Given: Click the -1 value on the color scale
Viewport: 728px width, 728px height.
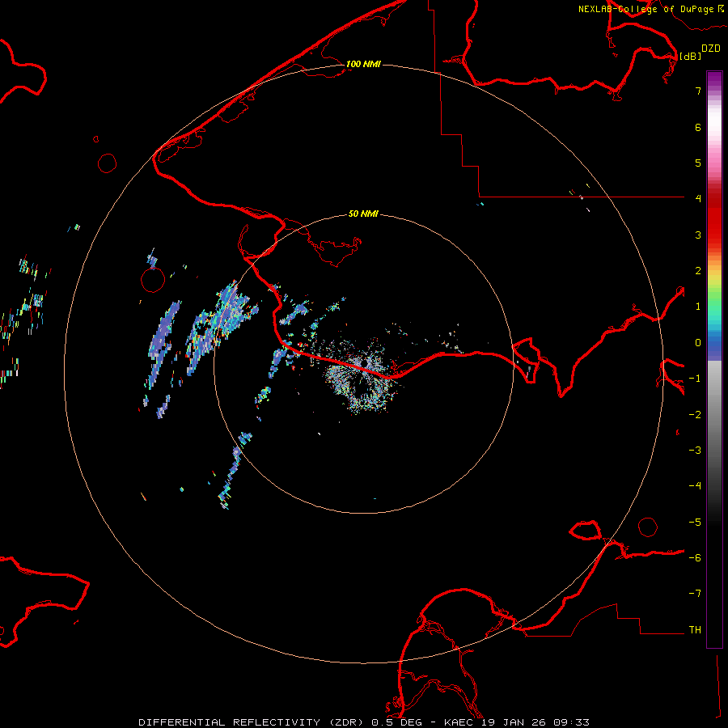Looking at the screenshot, I should pos(695,379).
